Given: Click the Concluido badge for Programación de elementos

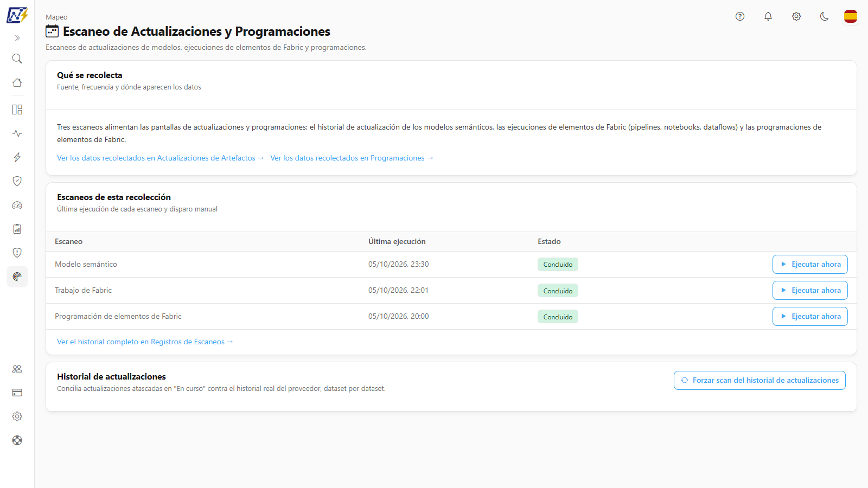Looking at the screenshot, I should 558,317.
